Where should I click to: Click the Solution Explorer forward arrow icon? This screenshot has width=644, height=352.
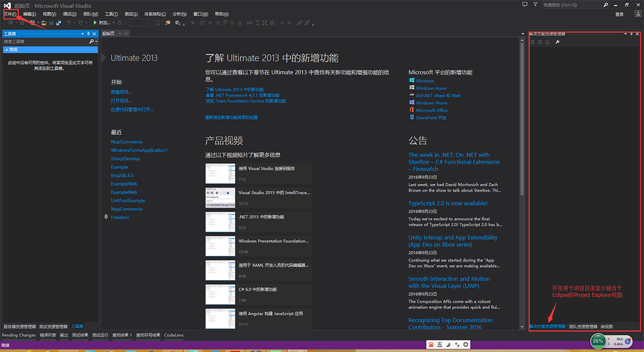(x=540, y=41)
